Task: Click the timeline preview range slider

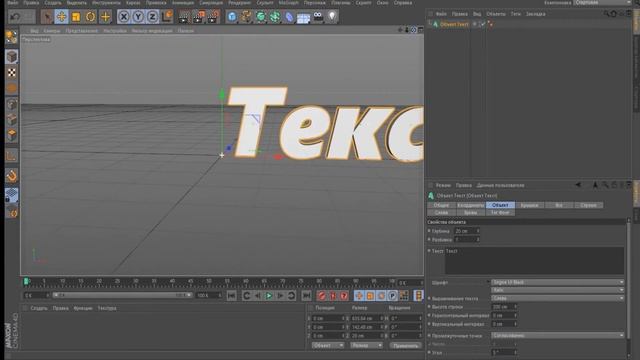Action: click(121, 295)
